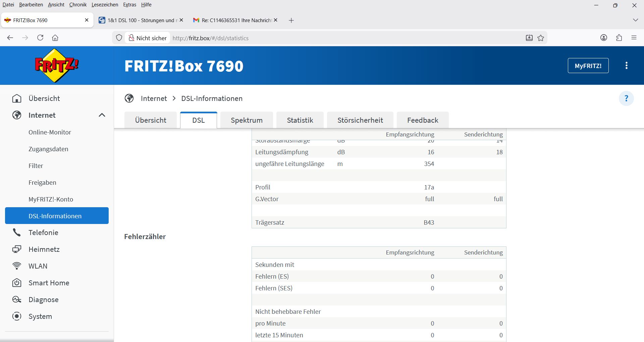Click the Telefonie phone icon
Image resolution: width=644 pixels, height=342 pixels.
tap(17, 233)
